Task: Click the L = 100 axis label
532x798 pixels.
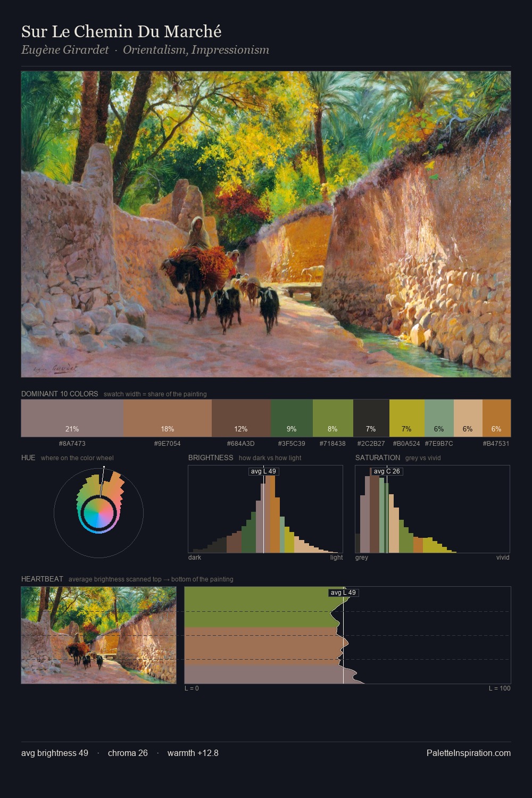Action: pyautogui.click(x=500, y=688)
